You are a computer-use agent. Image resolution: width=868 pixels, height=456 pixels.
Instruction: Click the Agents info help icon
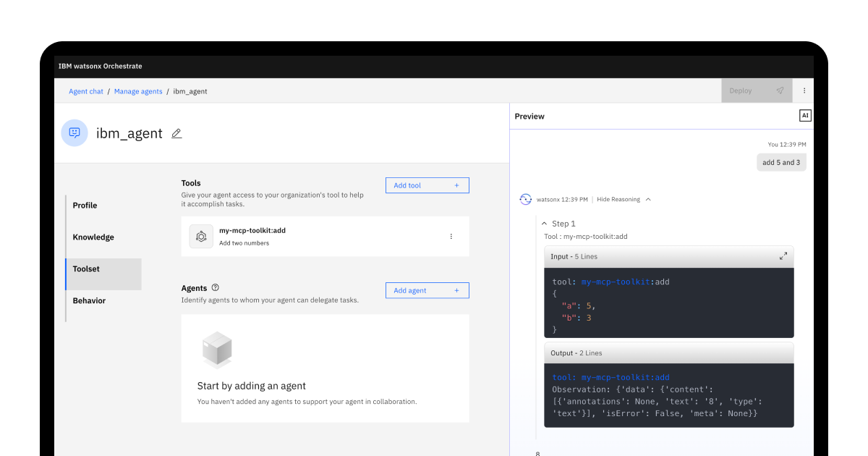click(x=215, y=287)
